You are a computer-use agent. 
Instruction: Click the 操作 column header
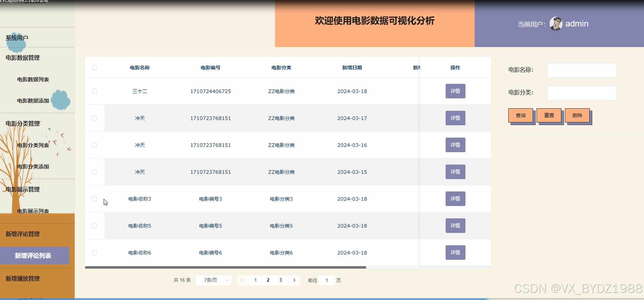coord(455,68)
